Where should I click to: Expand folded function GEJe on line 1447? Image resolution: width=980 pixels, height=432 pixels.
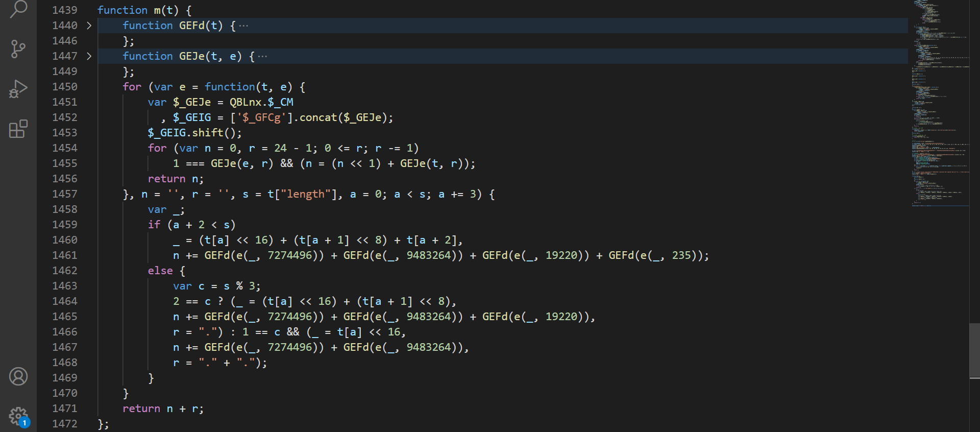[89, 56]
